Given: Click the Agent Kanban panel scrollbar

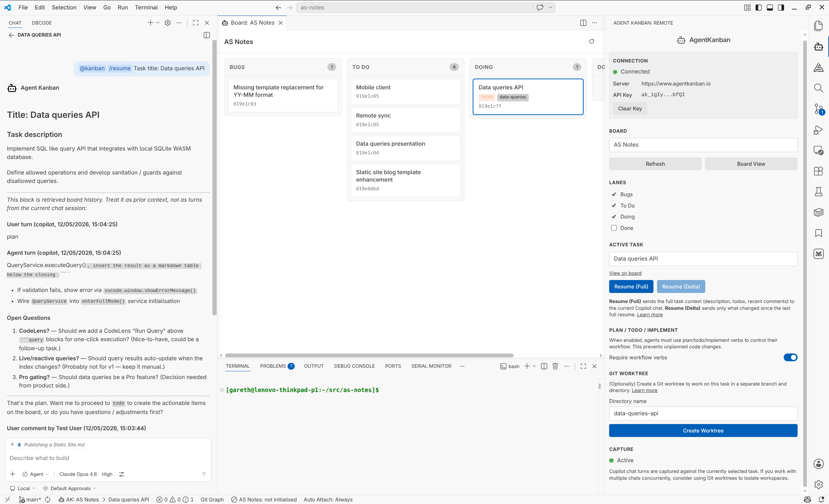Looking at the screenshot, I should [804, 263].
